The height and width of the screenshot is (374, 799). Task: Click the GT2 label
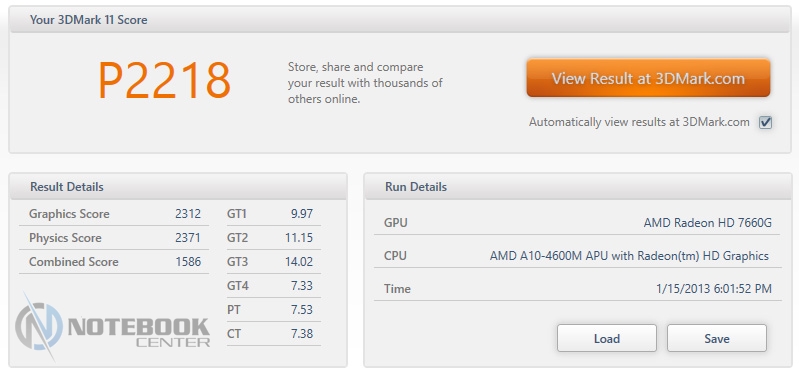point(237,238)
